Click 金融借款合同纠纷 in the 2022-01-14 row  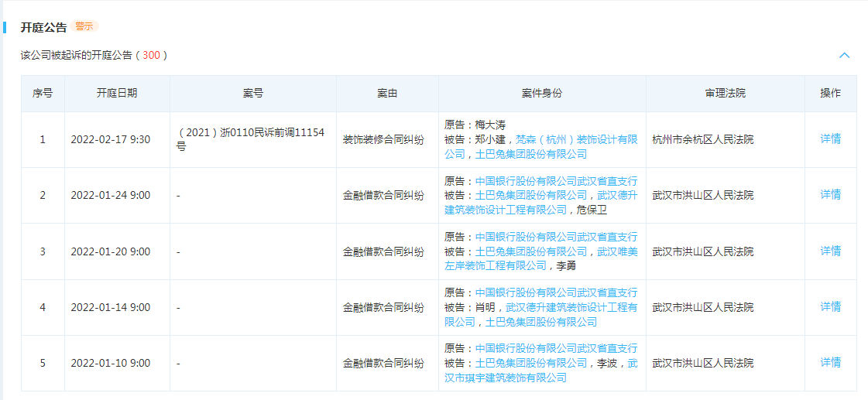(x=383, y=308)
